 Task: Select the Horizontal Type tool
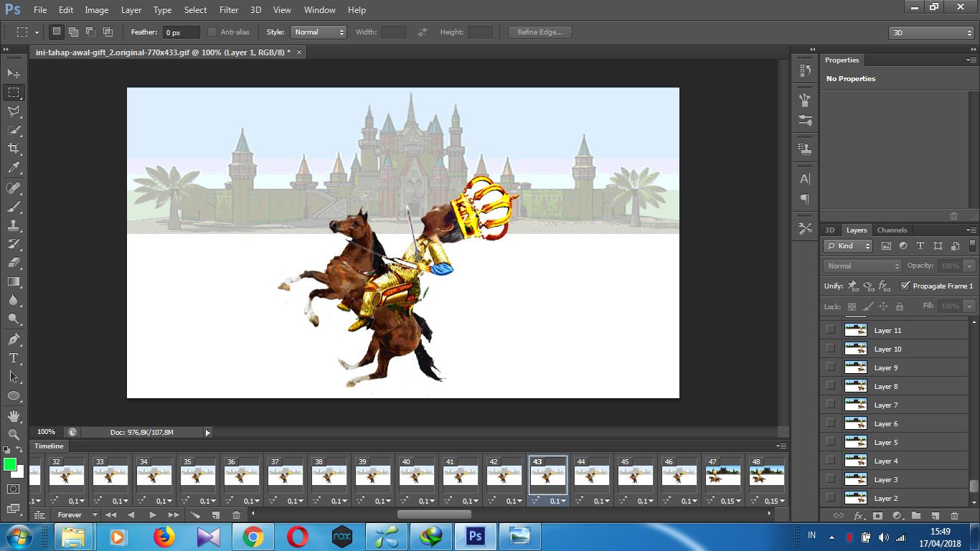pyautogui.click(x=14, y=358)
